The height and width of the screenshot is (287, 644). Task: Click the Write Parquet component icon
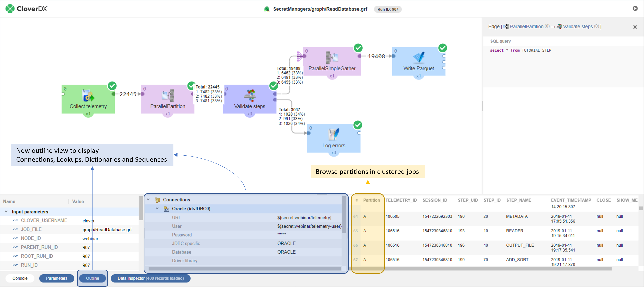(x=418, y=58)
